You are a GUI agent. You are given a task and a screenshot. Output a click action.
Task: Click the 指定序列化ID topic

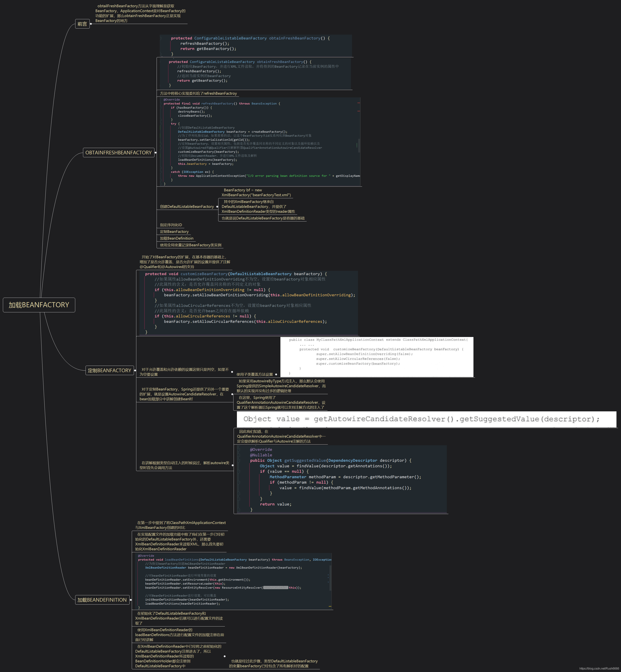[171, 225]
